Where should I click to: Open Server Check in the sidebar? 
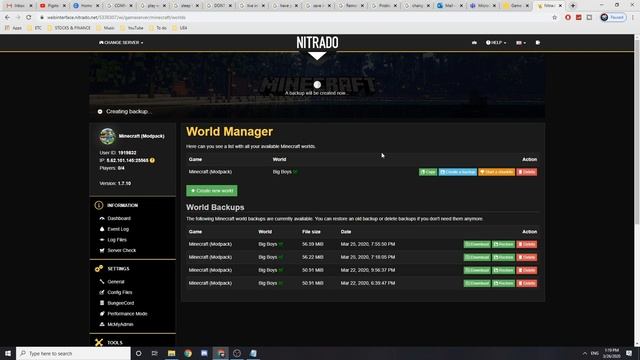pos(122,250)
